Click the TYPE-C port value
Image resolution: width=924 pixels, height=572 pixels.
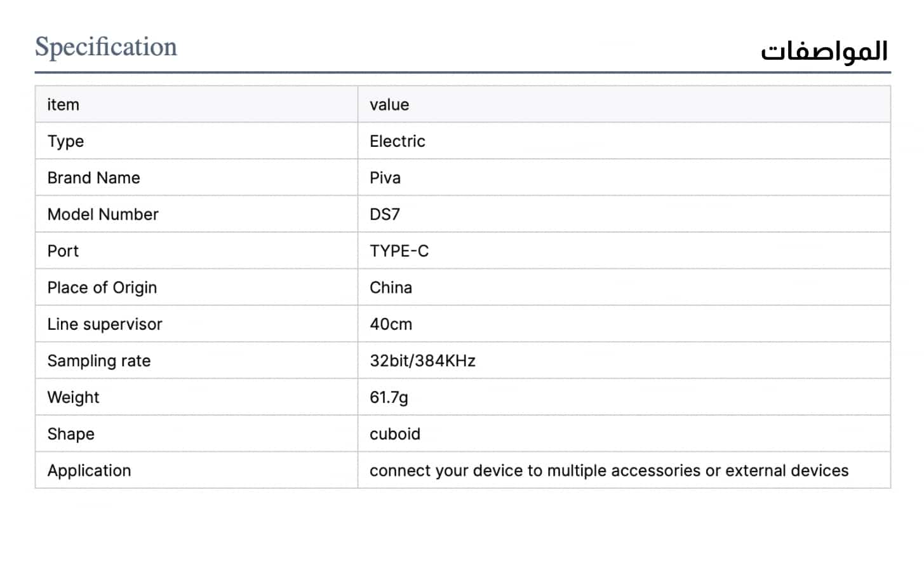(x=399, y=251)
